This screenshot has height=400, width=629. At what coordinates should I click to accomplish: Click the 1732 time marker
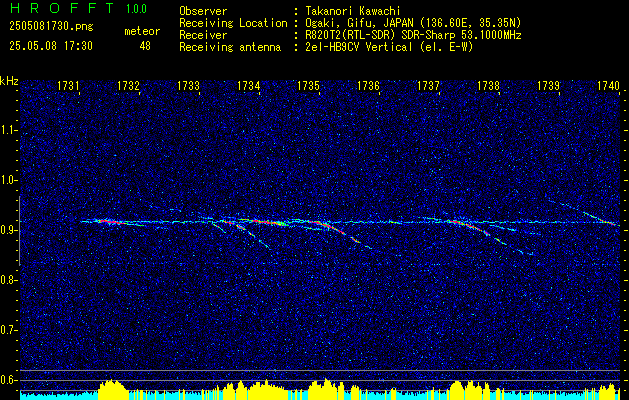(128, 85)
